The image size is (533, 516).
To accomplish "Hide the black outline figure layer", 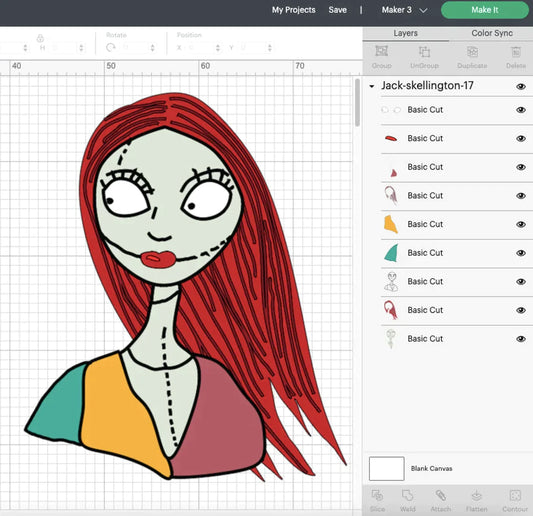I will coord(521,281).
